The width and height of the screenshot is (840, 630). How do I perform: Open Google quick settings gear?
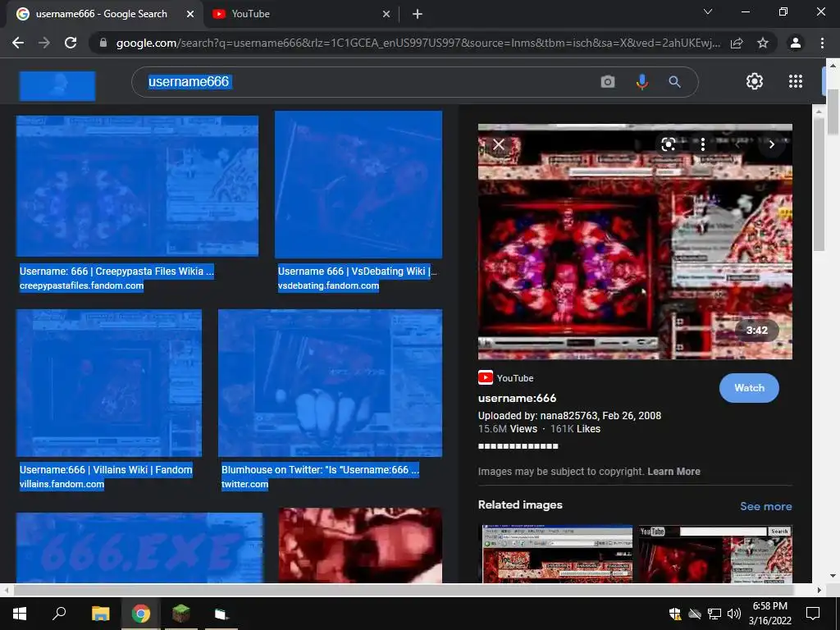pos(755,81)
